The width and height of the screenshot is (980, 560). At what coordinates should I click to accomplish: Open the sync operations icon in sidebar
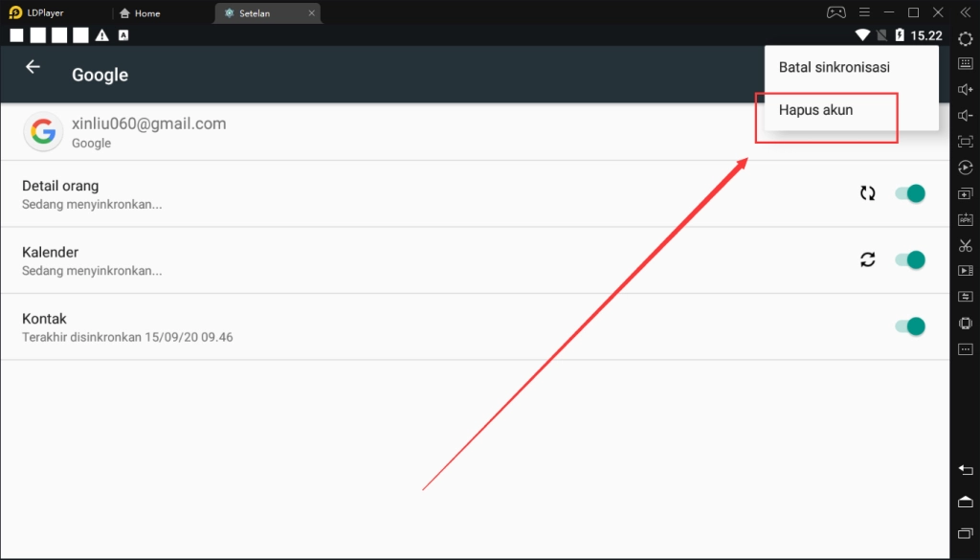965,297
